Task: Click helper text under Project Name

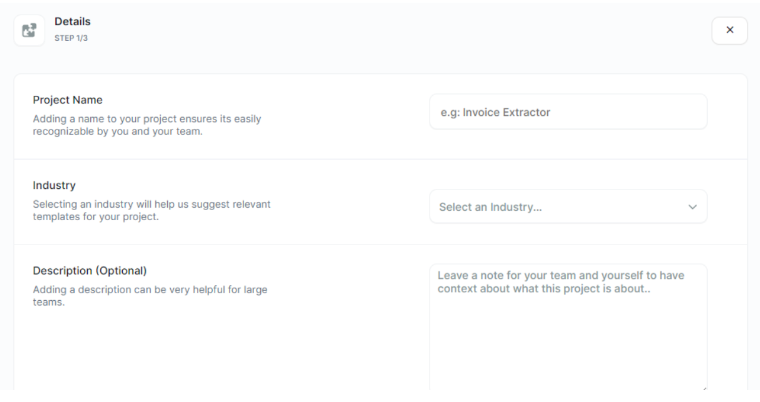Action: tap(147, 125)
